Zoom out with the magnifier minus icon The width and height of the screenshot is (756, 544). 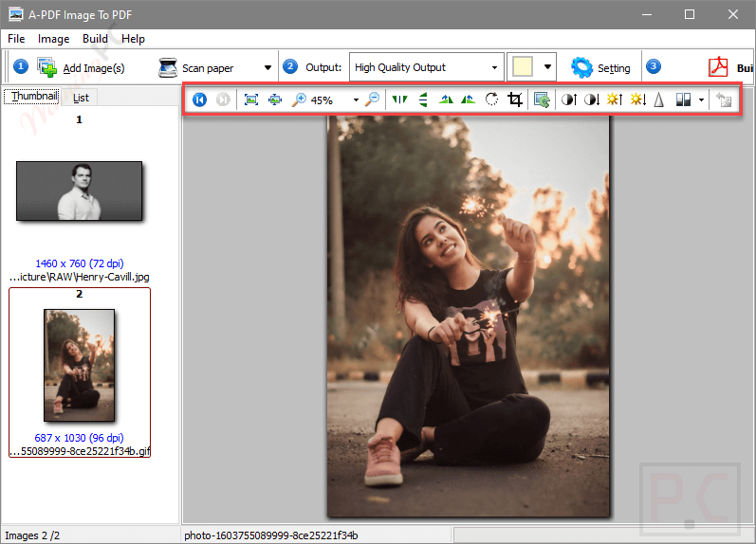pos(372,100)
